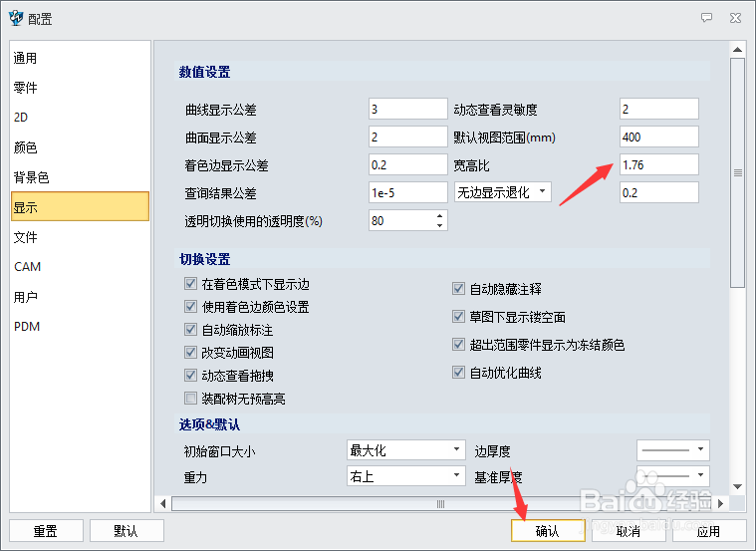Viewport: 756px width, 551px height.
Task: Toggle 自动优化曲线 checkbox
Action: [x=458, y=373]
